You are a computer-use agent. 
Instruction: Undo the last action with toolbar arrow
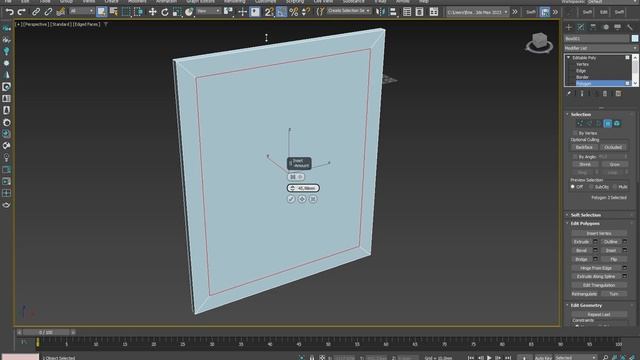[9, 12]
